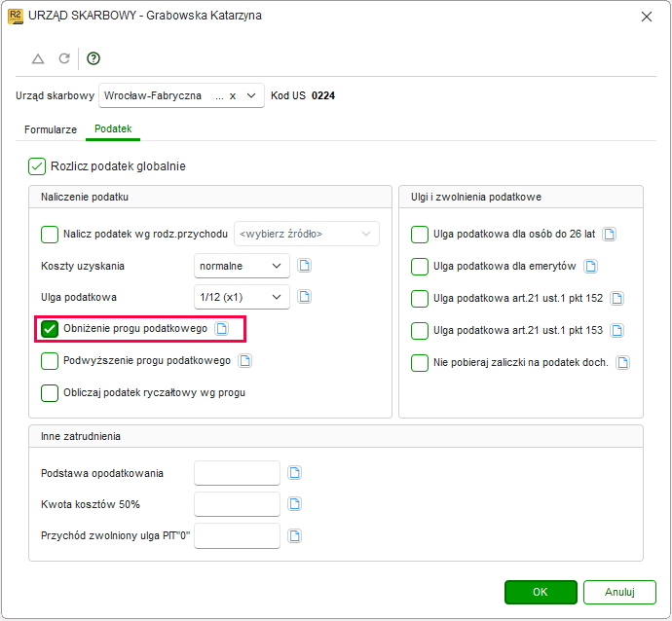Screen dimensions: 672x621
Task: Click document icon next to Podstawa opodatkowania
Action: click(294, 473)
